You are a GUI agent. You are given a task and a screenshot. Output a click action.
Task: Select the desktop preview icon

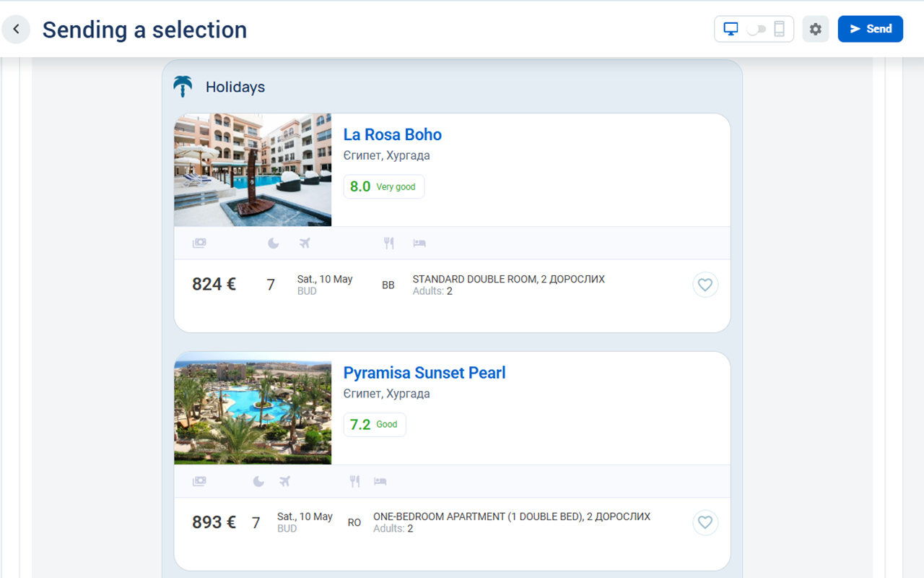point(731,30)
